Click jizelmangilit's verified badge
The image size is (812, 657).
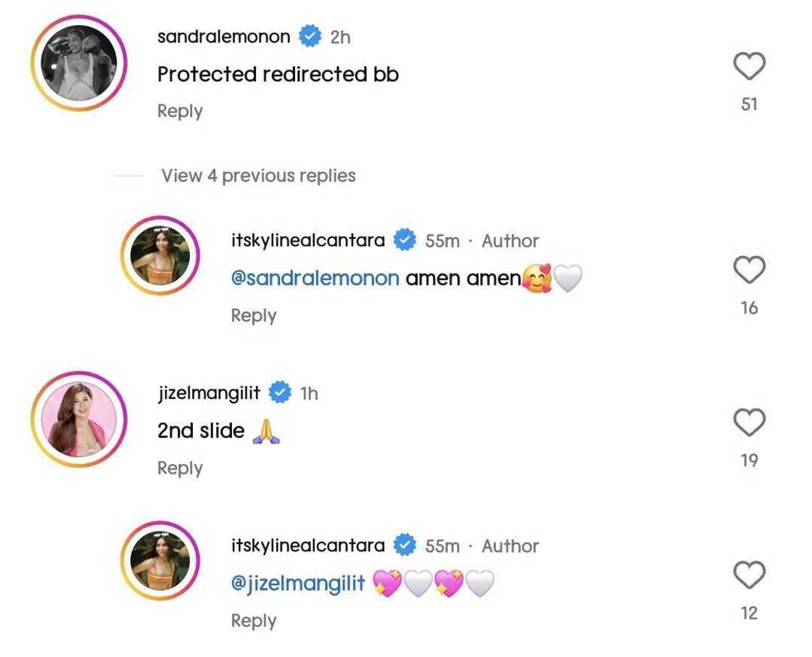pyautogui.click(x=280, y=392)
